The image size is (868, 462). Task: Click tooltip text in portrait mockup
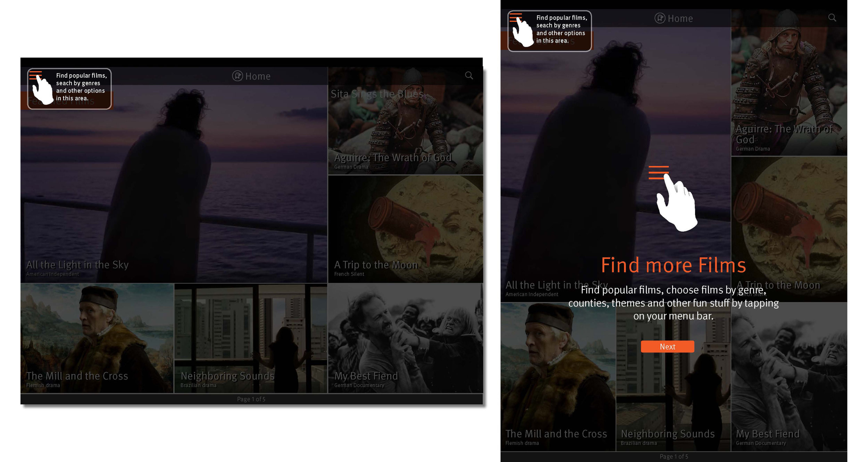[562, 29]
